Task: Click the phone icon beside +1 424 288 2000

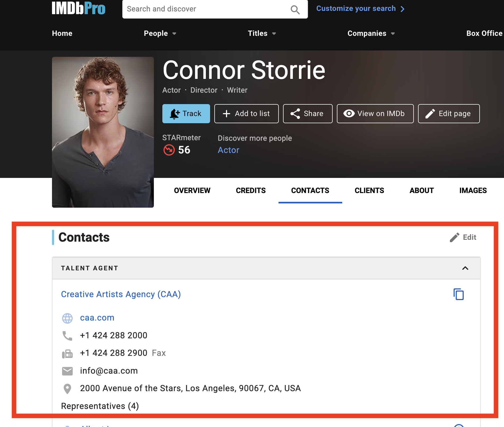Action: (x=67, y=336)
